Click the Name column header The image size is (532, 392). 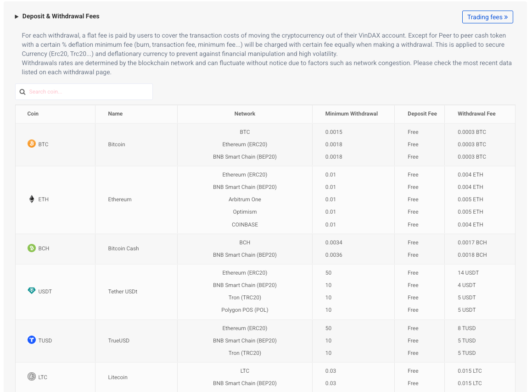pos(115,114)
